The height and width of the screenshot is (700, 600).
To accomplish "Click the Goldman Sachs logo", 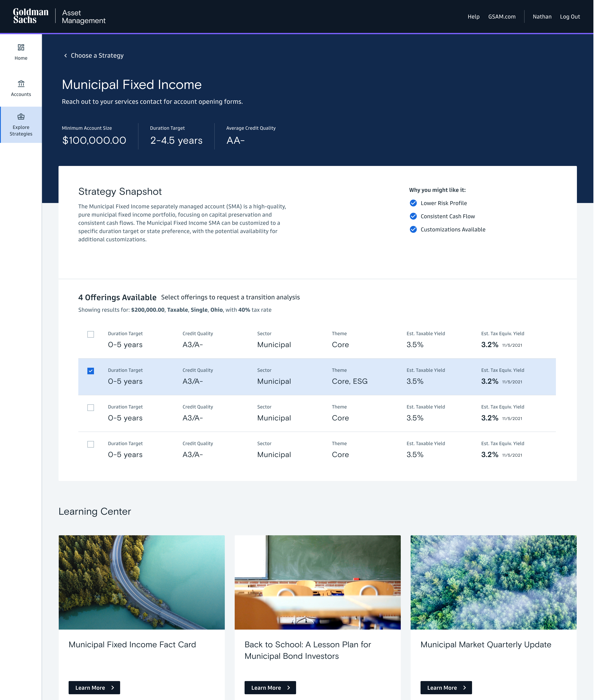I will coord(31,16).
